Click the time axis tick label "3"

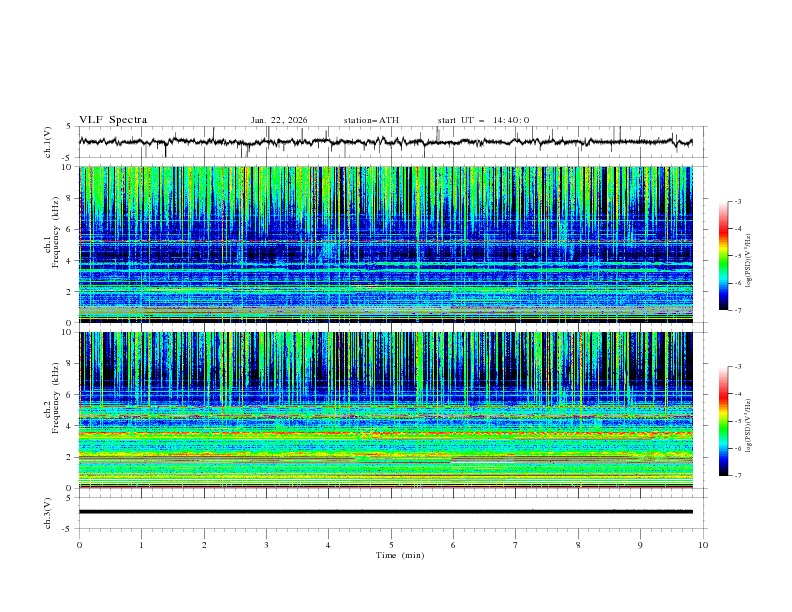[x=266, y=545]
